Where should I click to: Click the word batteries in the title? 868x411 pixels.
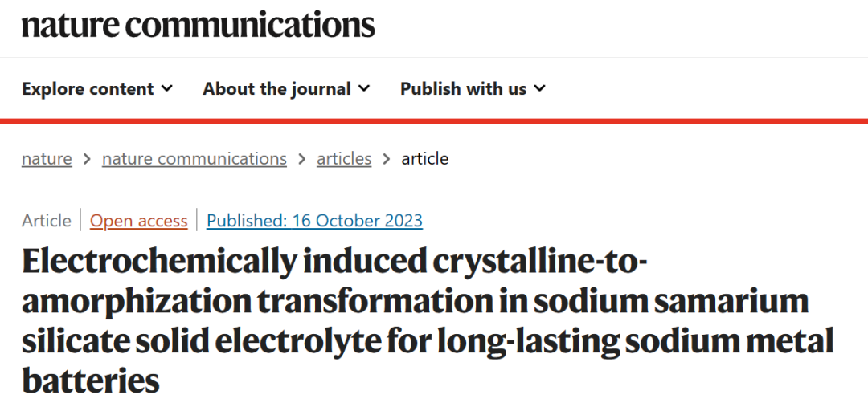[x=91, y=380]
